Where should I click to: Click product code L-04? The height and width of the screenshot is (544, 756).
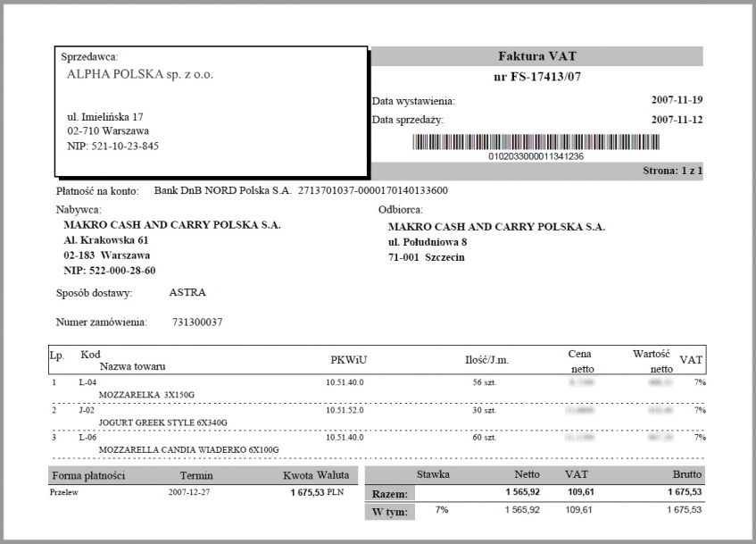(x=87, y=382)
